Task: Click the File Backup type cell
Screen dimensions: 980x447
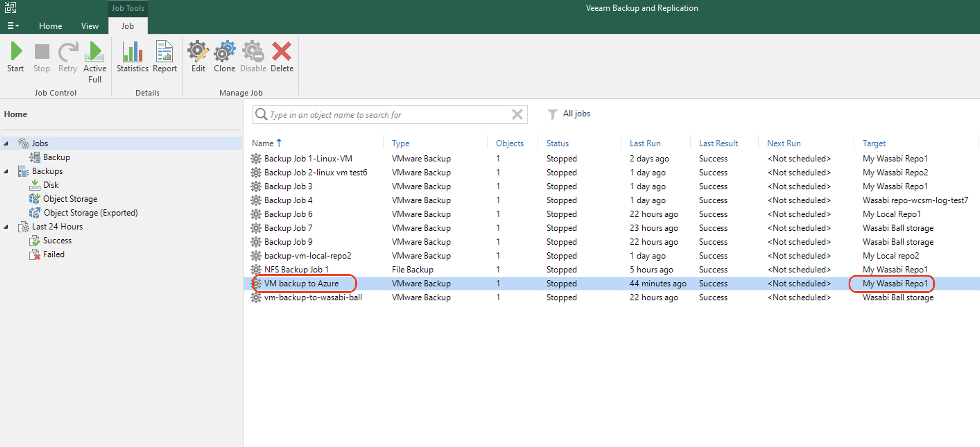Action: [x=412, y=270]
